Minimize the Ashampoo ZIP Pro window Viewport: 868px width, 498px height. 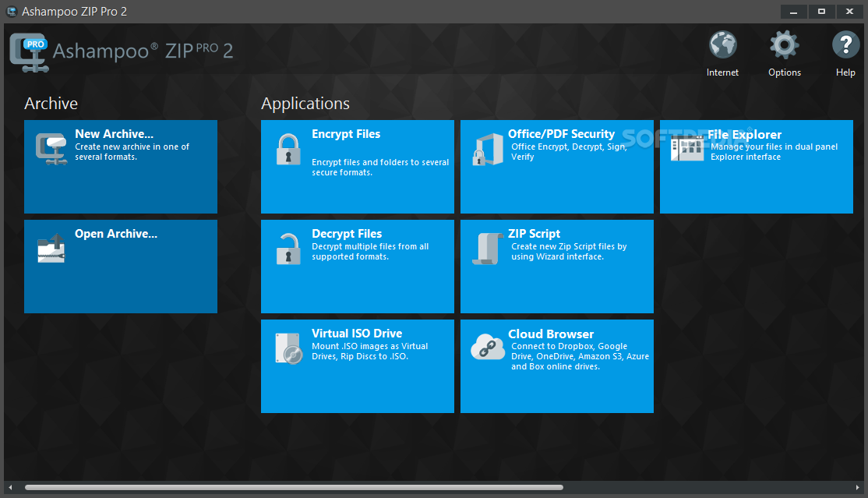click(x=794, y=12)
